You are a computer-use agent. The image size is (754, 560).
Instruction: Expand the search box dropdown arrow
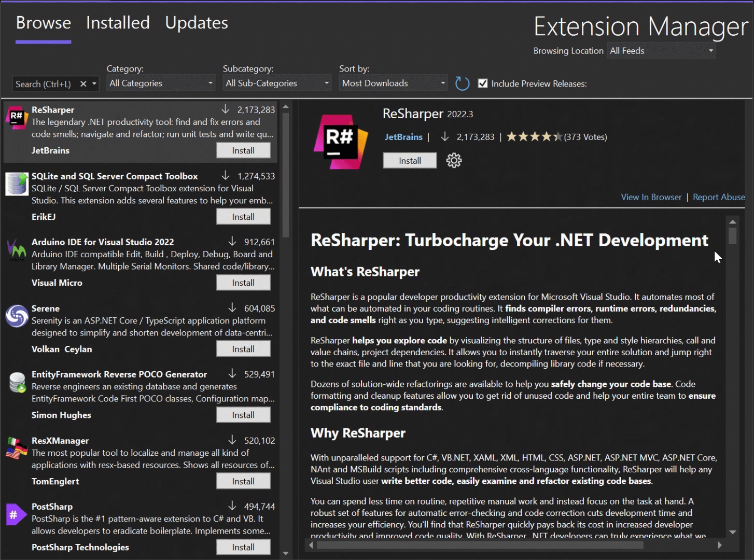click(x=94, y=83)
